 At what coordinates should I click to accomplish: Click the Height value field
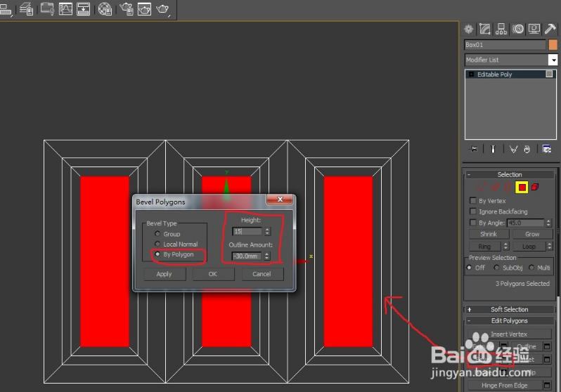(x=247, y=231)
